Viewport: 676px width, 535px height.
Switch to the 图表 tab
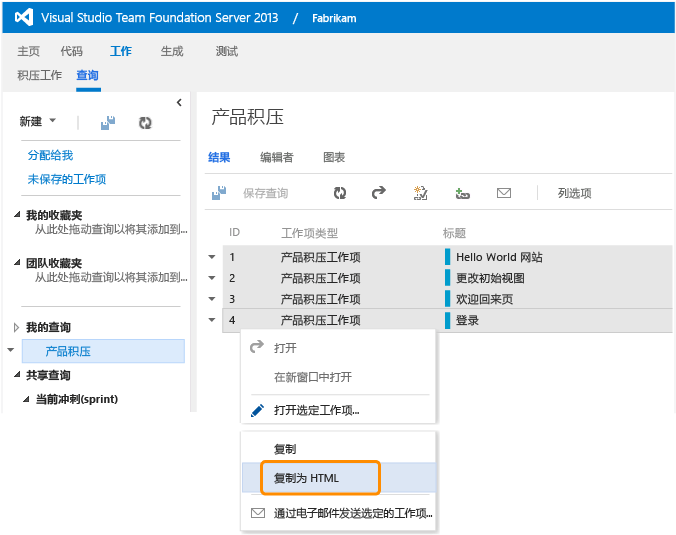point(334,157)
